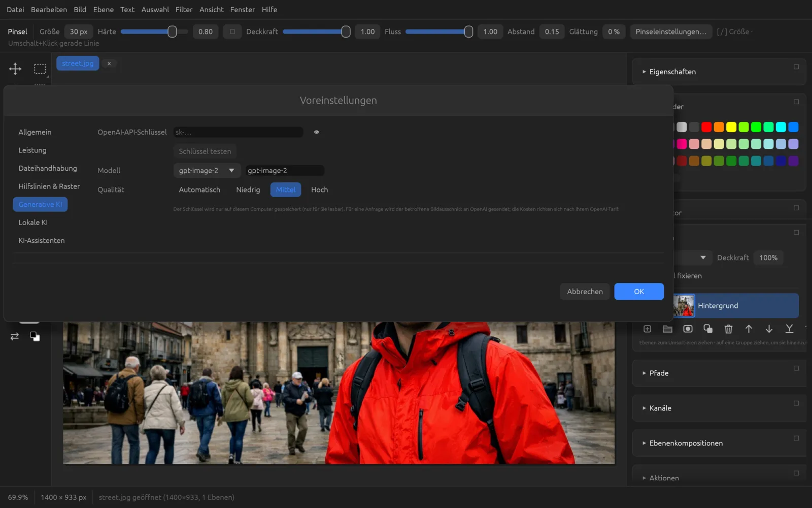Select the Move tool icon
Viewport: 812px width, 508px height.
point(15,69)
